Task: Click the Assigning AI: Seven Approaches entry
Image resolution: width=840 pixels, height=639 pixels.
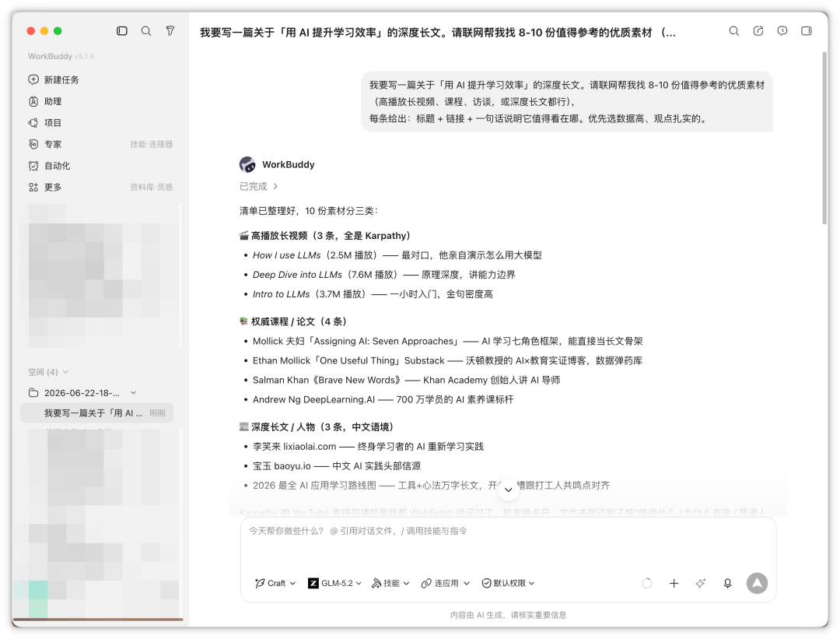Action: 447,341
